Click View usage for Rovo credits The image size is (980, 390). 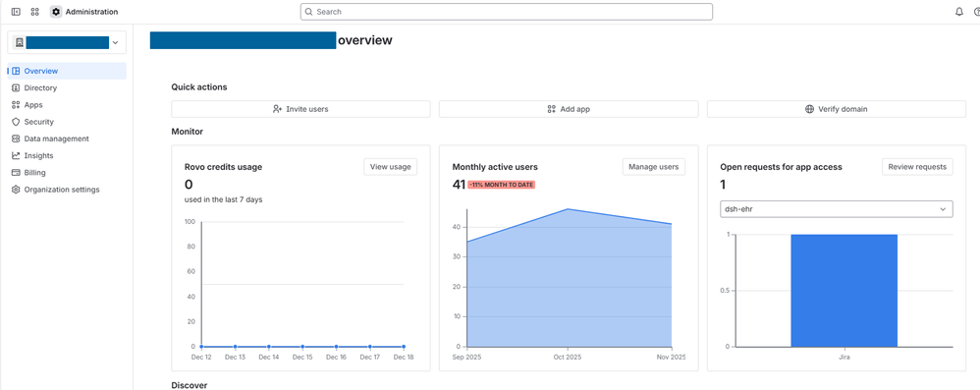click(391, 167)
